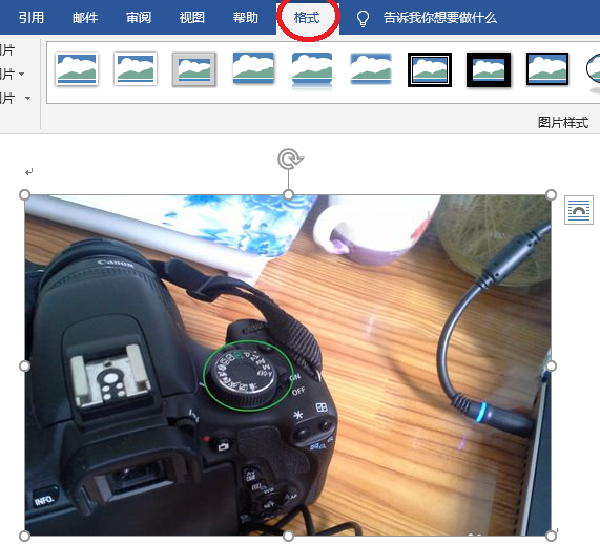Select the reflected rounded rectangle picture style
Viewport: 600px width, 544px height.
(x=312, y=70)
